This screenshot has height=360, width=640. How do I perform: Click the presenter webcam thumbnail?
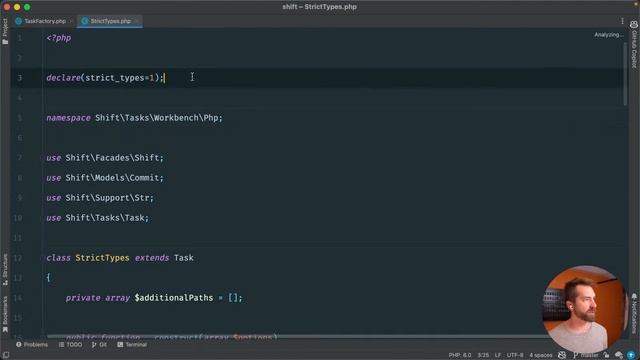coord(584,309)
